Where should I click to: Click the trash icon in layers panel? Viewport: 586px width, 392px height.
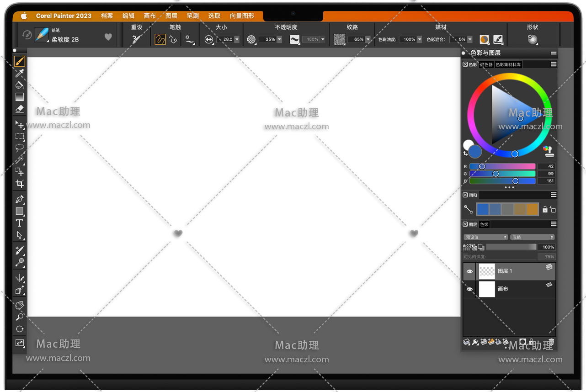click(551, 342)
